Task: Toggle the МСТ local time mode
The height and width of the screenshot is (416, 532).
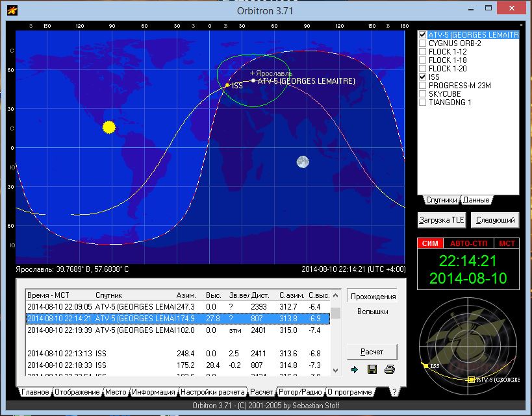Action: click(x=507, y=243)
